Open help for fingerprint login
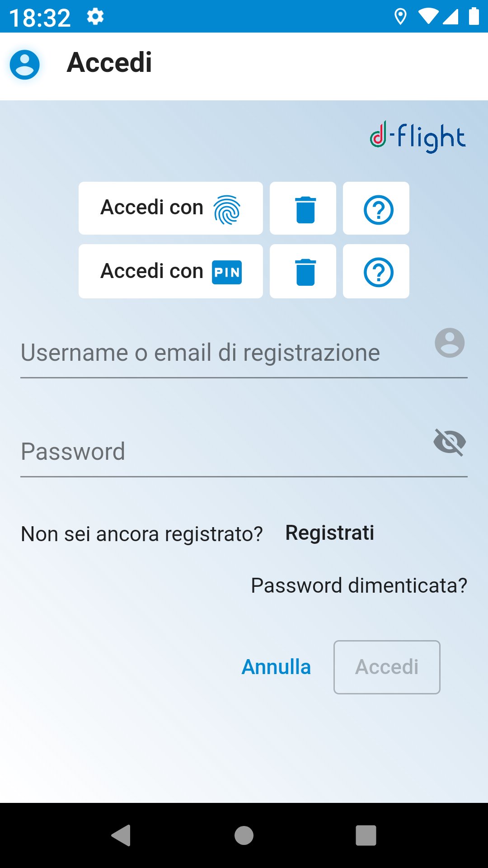Image resolution: width=488 pixels, height=868 pixels. 376,208
